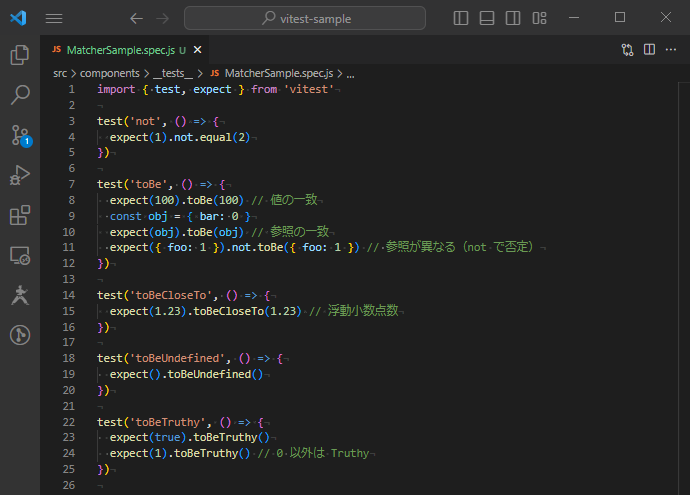Open Customize Layout options
Screen dimensions: 690x495
(x=539, y=18)
